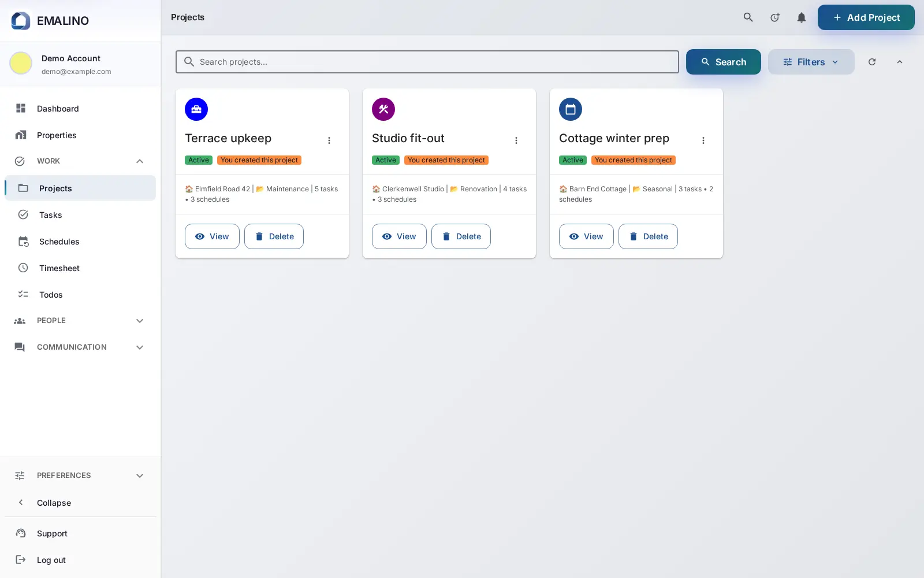
Task: Open the notifications bell
Action: tap(801, 17)
